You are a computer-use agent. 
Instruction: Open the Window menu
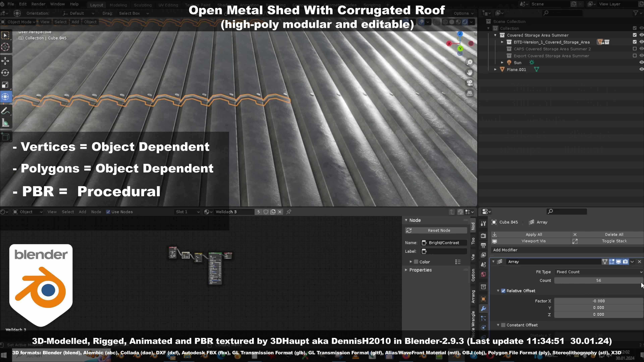click(x=57, y=4)
